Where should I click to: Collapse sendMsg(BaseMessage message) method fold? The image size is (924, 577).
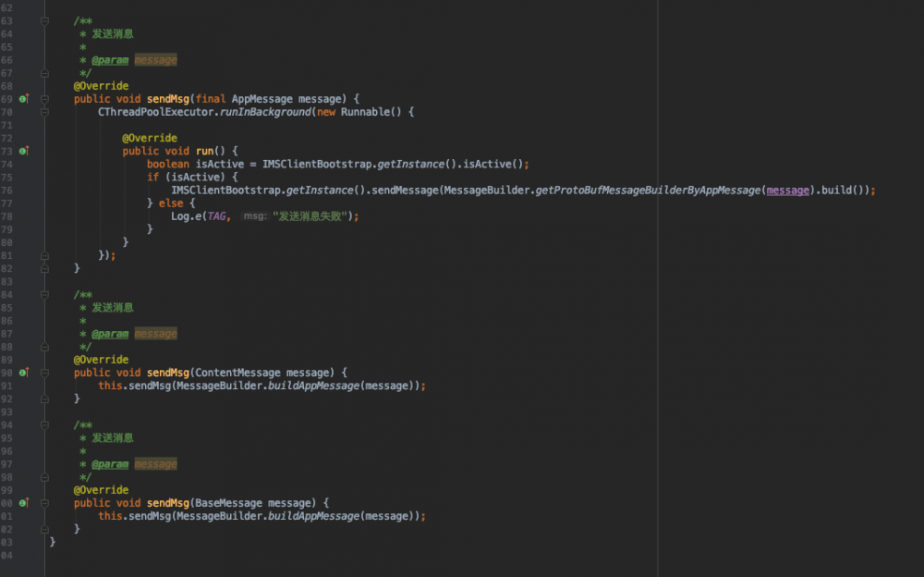[x=44, y=503]
